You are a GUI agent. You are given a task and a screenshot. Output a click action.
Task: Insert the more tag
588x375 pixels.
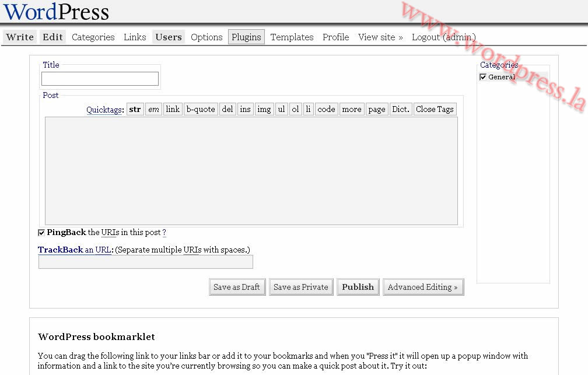(352, 109)
